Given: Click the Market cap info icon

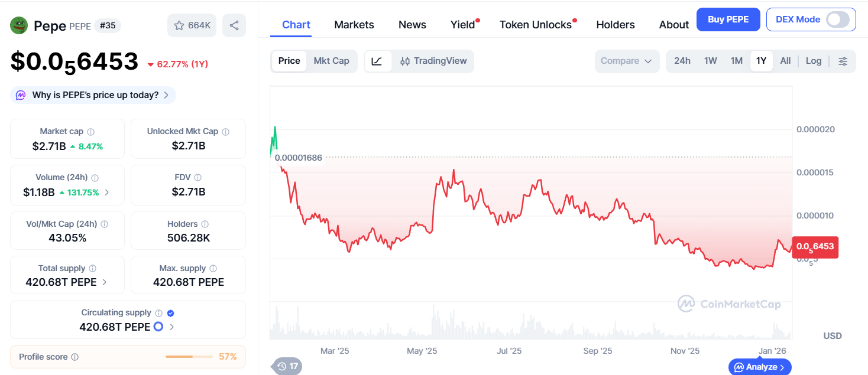Looking at the screenshot, I should 90,132.
